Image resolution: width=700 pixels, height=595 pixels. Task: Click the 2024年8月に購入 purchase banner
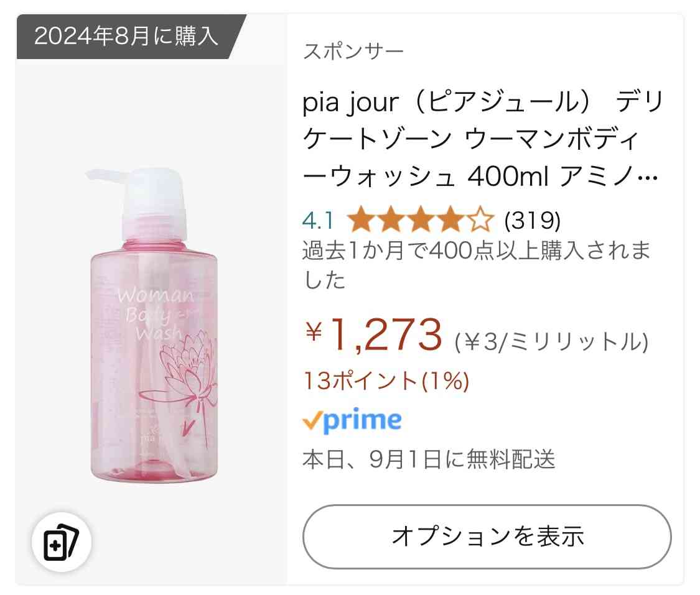pos(126,36)
